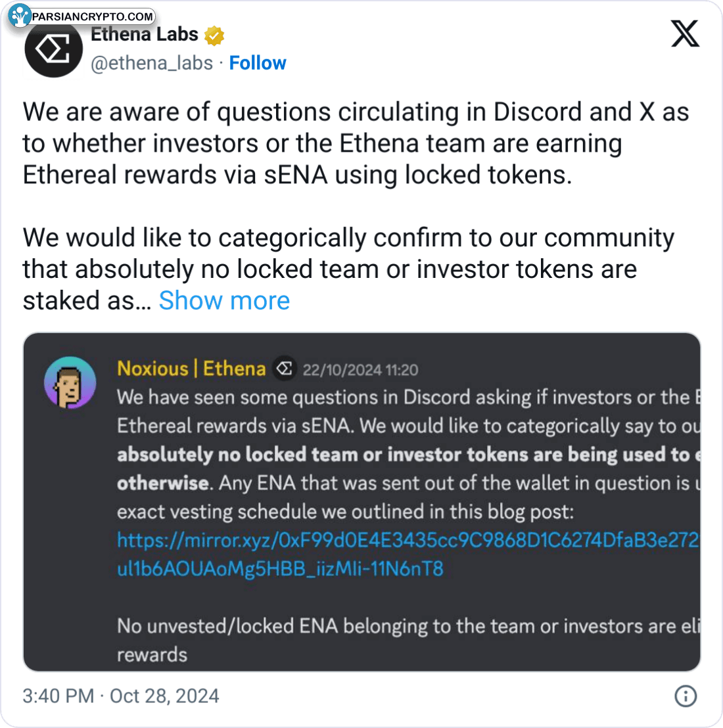Open the Ethena Labs display name

point(145,35)
